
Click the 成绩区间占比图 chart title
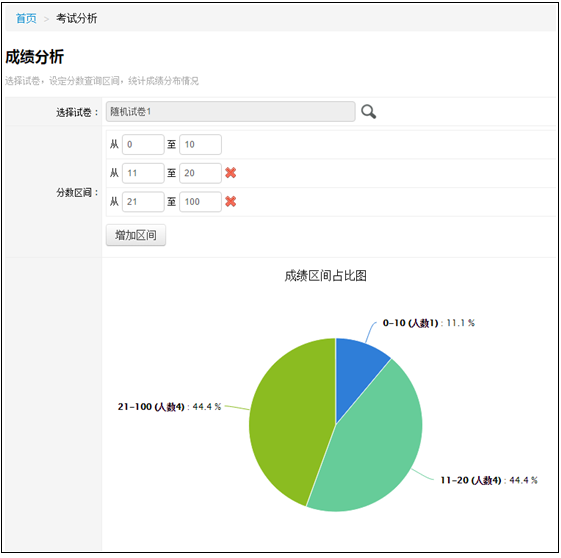[x=326, y=276]
